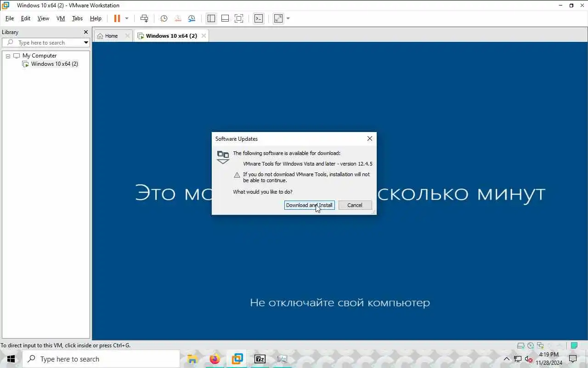588x368 pixels.
Task: Open the notification center icon
Action: click(x=573, y=359)
